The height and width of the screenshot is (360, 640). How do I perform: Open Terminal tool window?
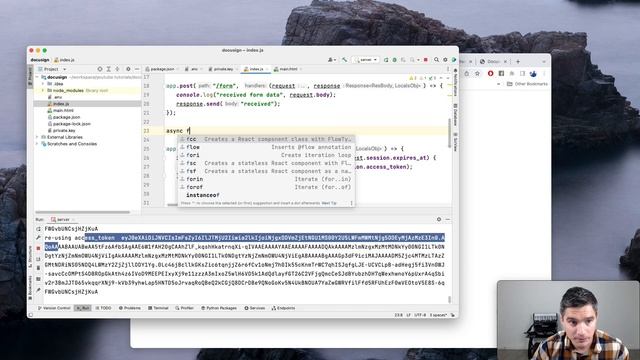[158, 308]
